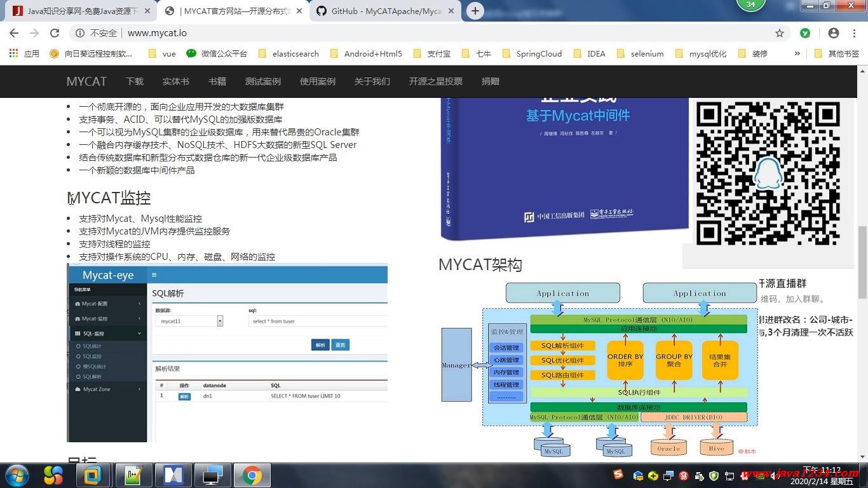Show desktop via taskbar corner button
The height and width of the screenshot is (488, 868).
click(x=864, y=475)
